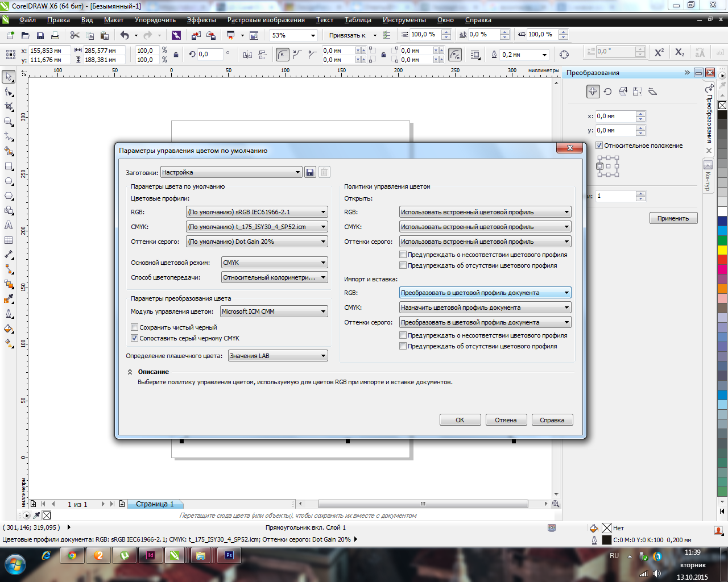The height and width of the screenshot is (582, 728).
Task: Click the Save icon in toolbar
Action: tap(40, 35)
